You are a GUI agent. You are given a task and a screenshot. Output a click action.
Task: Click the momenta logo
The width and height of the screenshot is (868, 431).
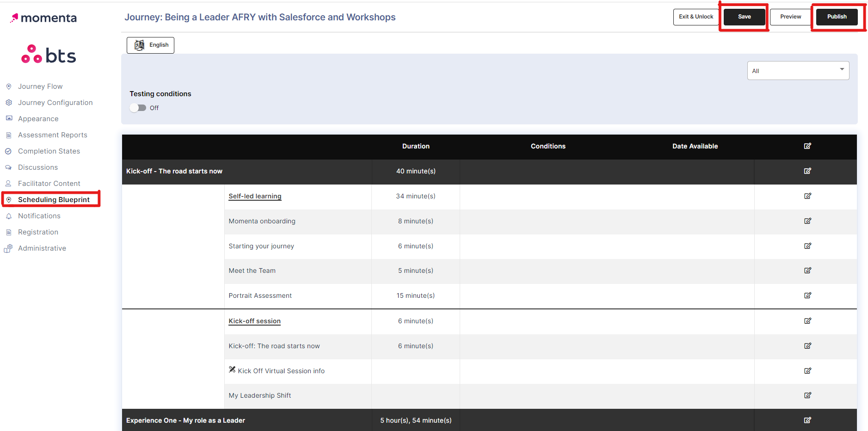click(43, 18)
